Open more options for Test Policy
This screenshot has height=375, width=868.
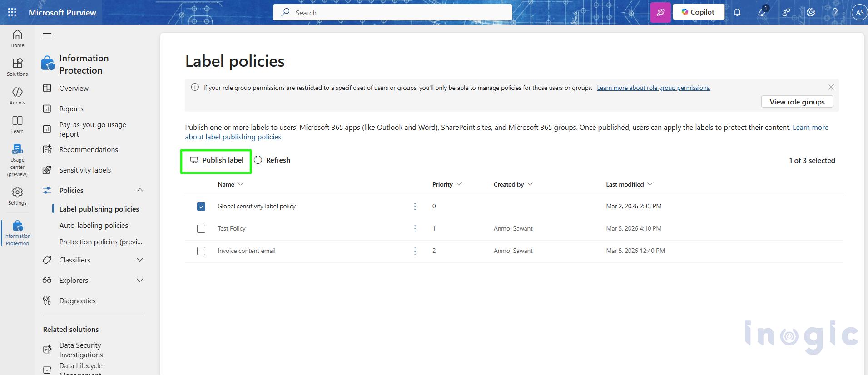tap(415, 229)
